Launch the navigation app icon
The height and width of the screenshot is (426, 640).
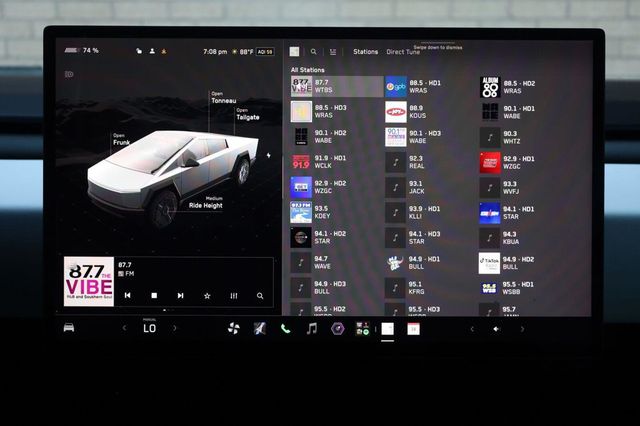click(260, 328)
